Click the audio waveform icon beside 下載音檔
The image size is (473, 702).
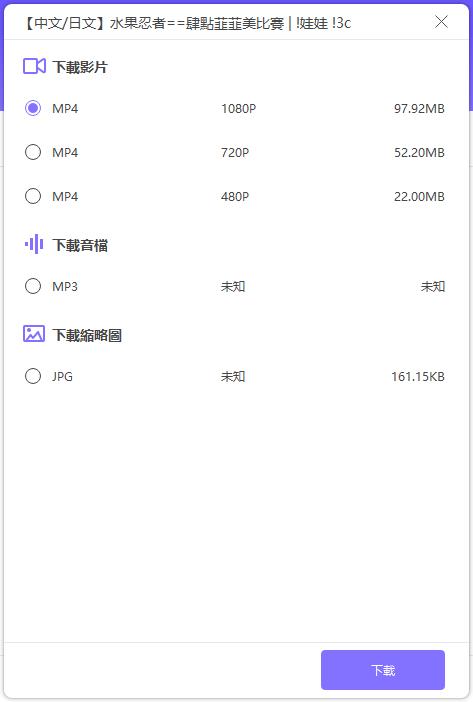[34, 244]
